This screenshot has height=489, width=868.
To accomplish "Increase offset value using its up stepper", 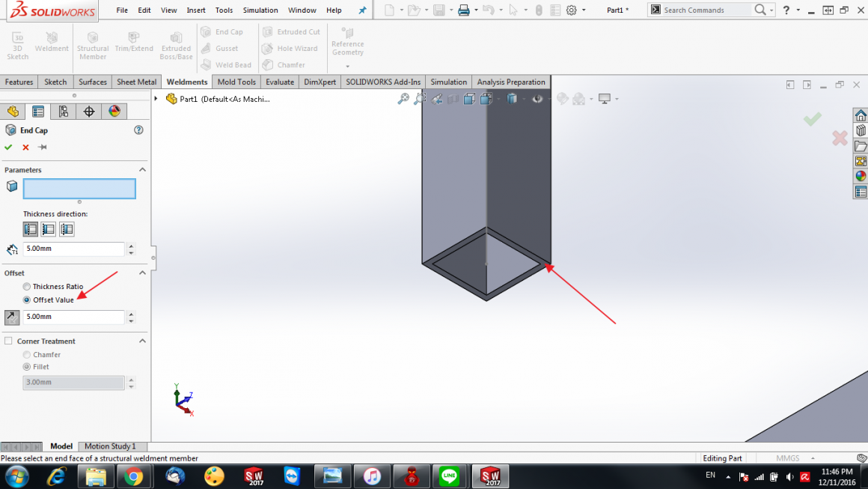I will coord(132,313).
